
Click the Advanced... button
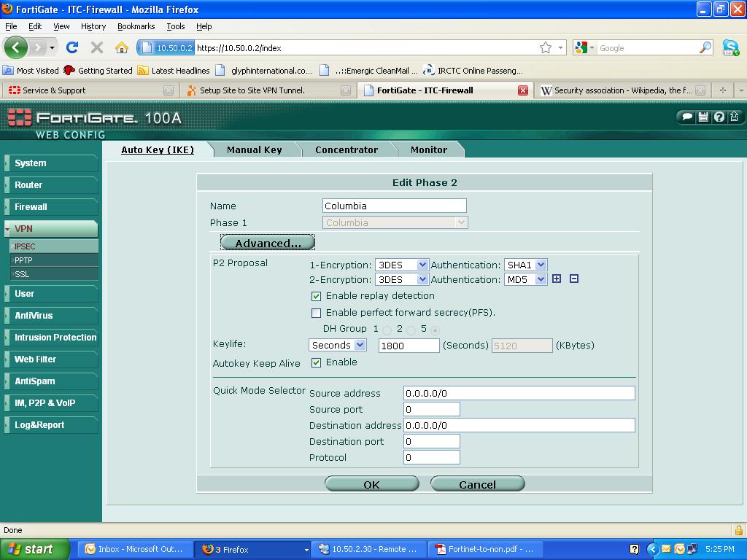(x=268, y=243)
